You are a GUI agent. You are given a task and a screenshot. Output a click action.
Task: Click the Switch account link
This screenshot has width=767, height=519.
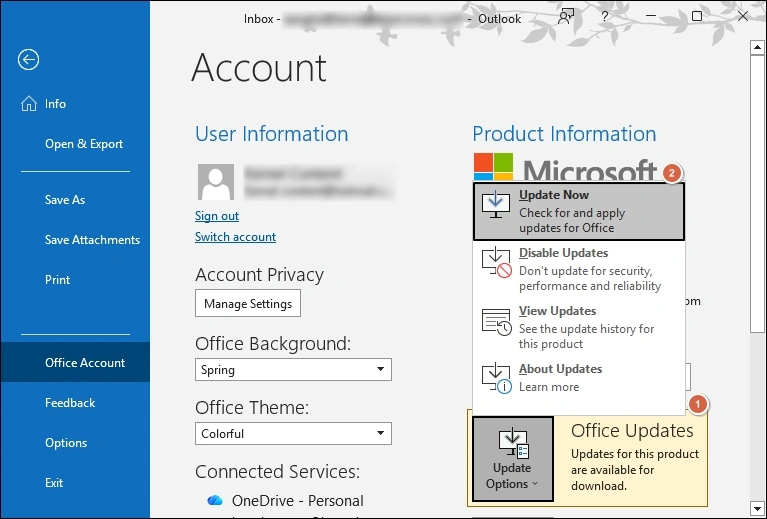tap(235, 237)
